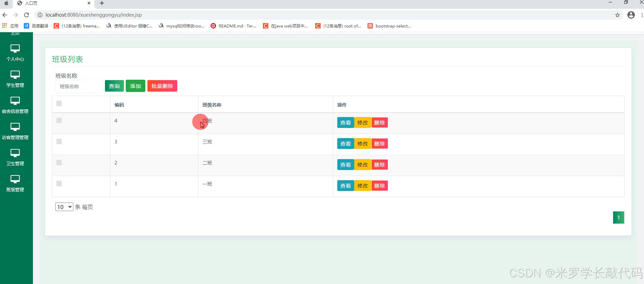Open 访客管理管理 sidebar monitor icon

coord(15,127)
